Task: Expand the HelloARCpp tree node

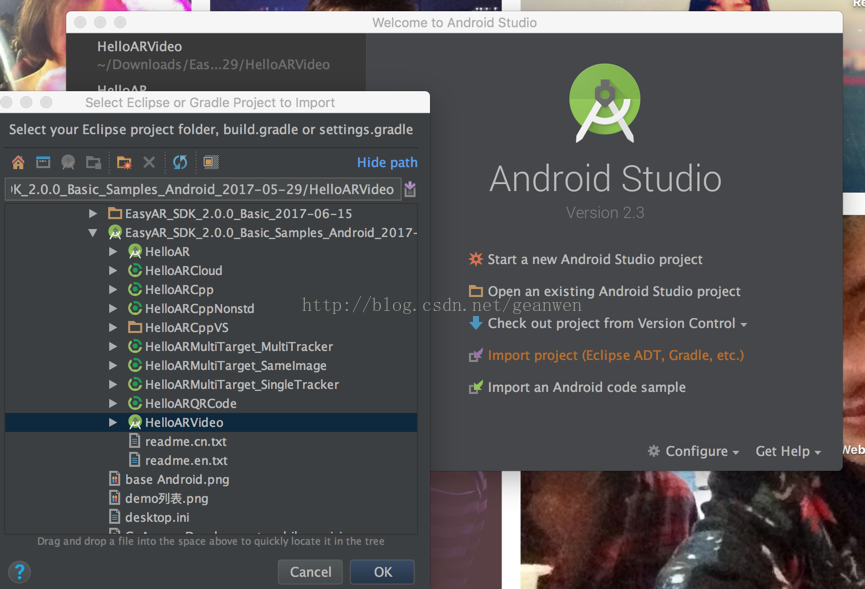Action: [x=113, y=290]
